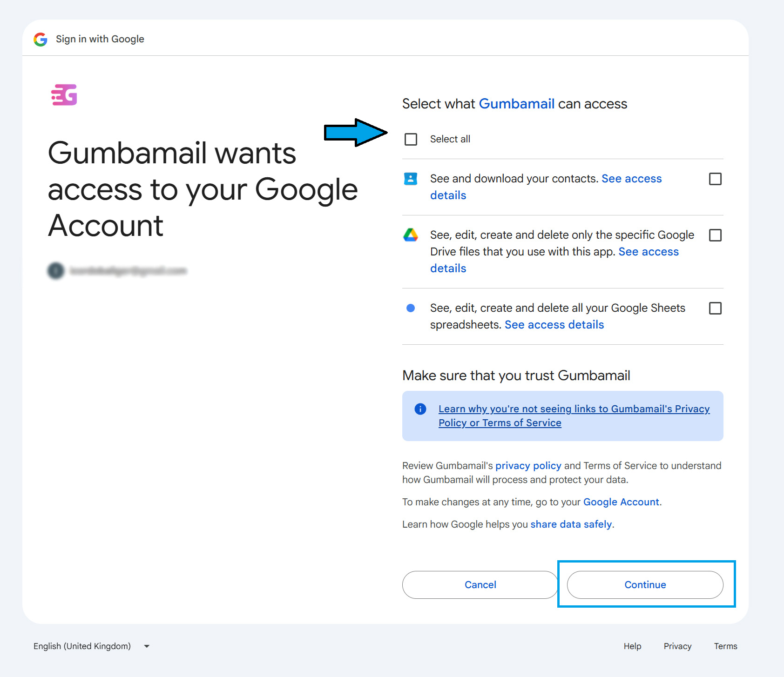This screenshot has width=784, height=677.
Task: Click the Continue button
Action: pyautogui.click(x=645, y=585)
